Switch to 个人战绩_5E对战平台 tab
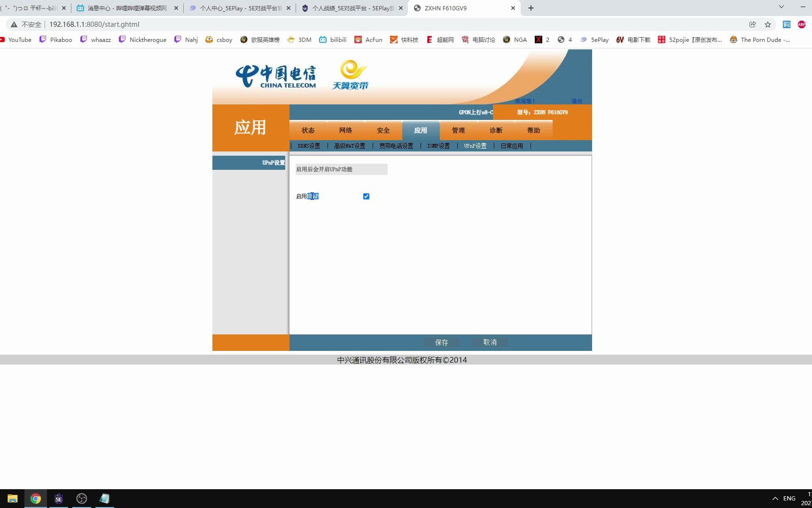 click(x=352, y=8)
